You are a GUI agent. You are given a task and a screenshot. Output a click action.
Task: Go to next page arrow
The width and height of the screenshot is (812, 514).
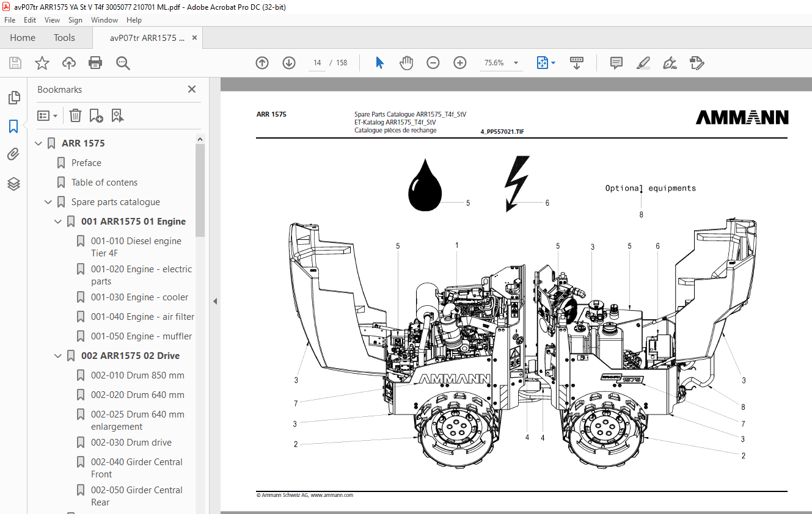pos(289,63)
